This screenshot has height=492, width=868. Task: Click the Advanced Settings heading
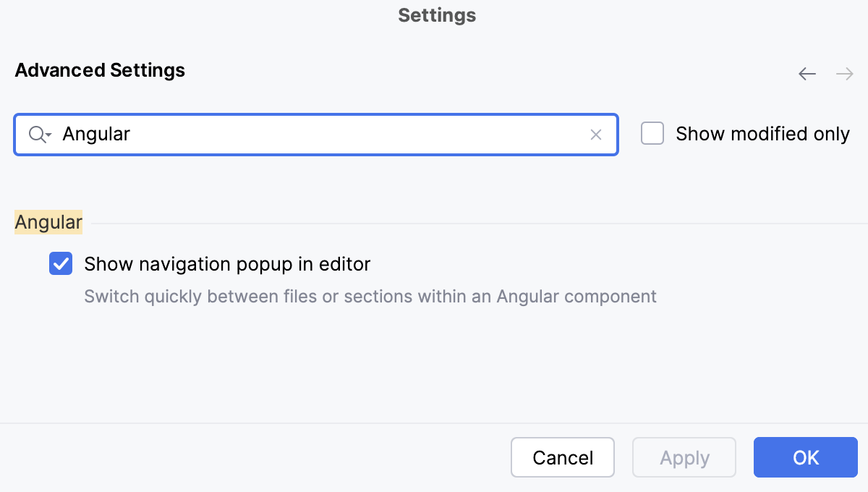[100, 70]
